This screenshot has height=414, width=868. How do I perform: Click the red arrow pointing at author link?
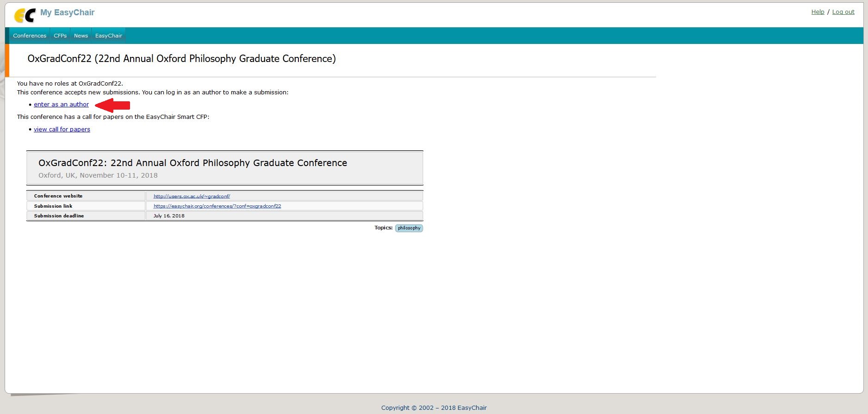(112, 105)
